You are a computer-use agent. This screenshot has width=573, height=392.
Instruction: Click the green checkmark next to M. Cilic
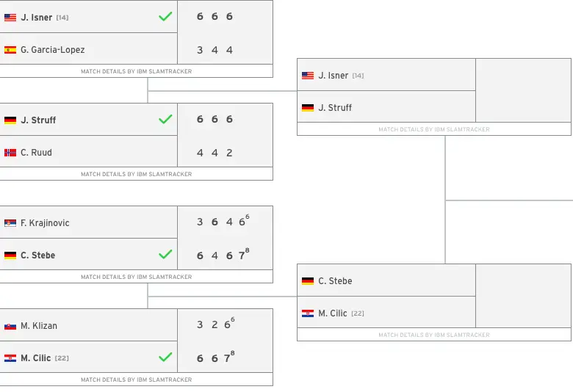[x=165, y=357]
